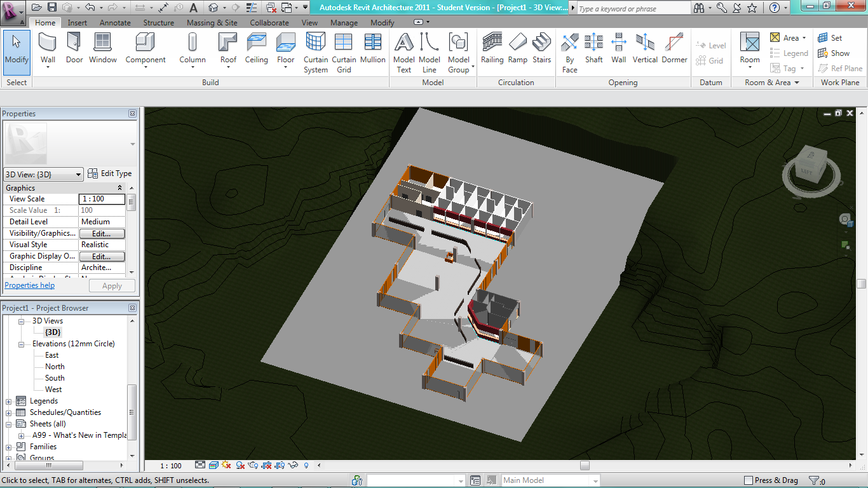Screen dimensions: 868x488
Task: Open the Massing & Site tab
Action: [212, 23]
